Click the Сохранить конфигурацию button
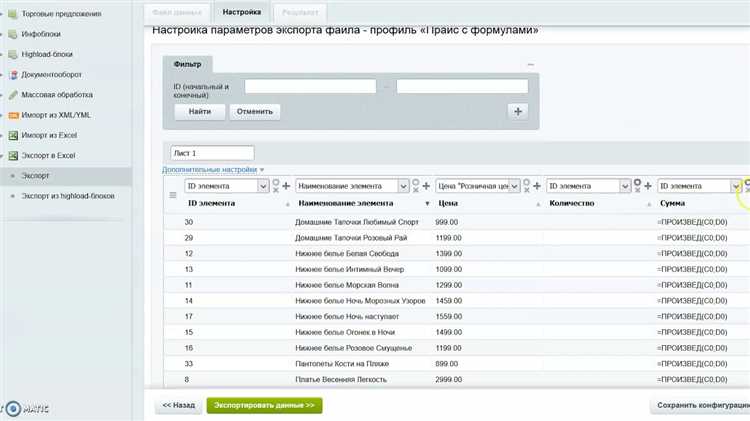 point(700,405)
